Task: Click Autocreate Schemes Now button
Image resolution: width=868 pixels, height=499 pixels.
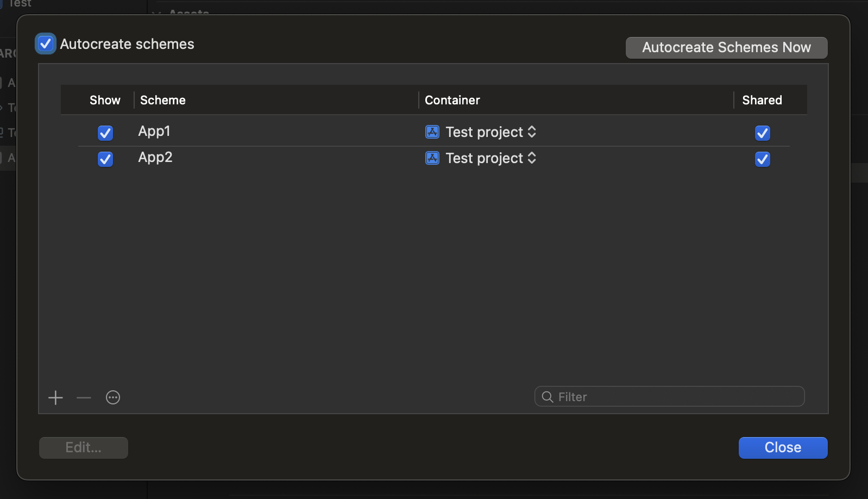Action: [x=727, y=48]
